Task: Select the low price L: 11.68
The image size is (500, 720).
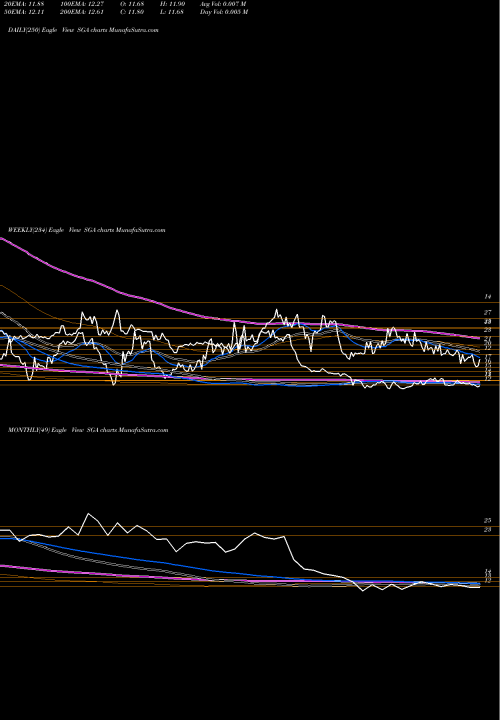Action: pyautogui.click(x=173, y=12)
